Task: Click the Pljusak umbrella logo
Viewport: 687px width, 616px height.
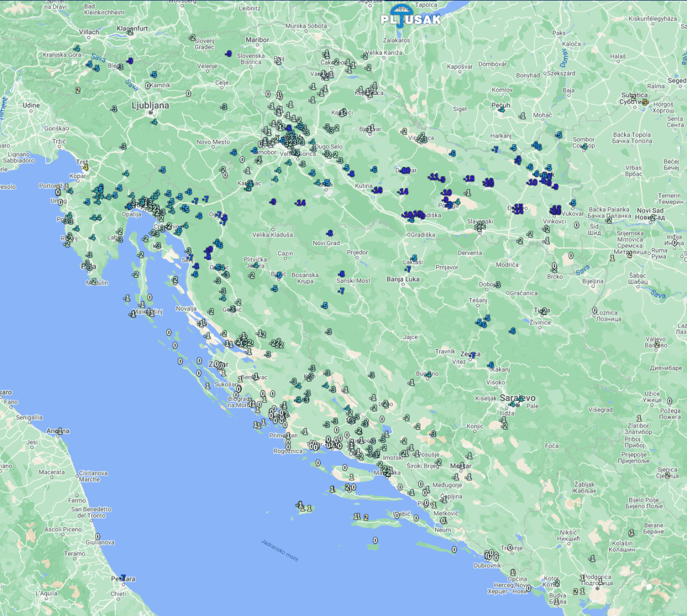Action: (401, 15)
